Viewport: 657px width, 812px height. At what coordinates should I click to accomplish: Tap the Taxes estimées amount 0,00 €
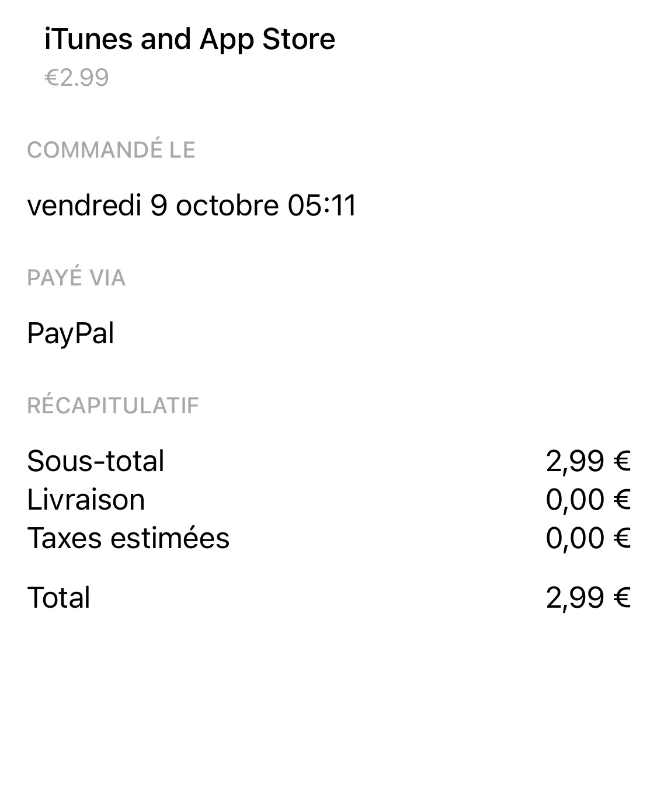(588, 538)
